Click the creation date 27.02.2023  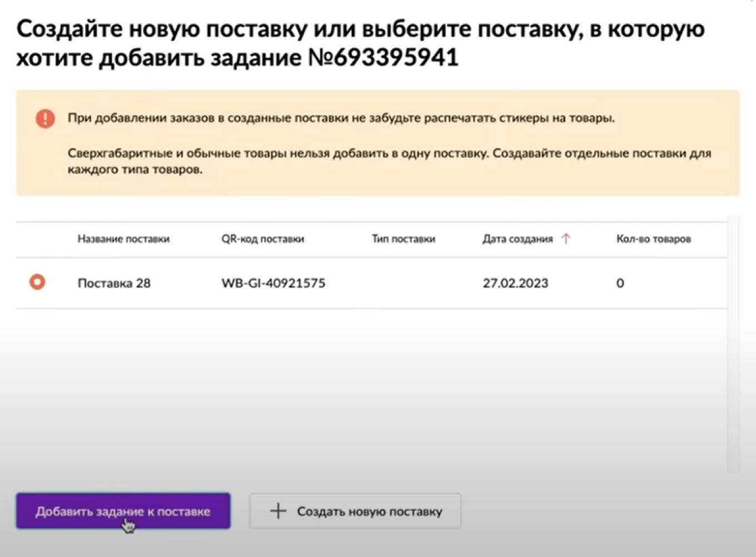[x=515, y=283]
